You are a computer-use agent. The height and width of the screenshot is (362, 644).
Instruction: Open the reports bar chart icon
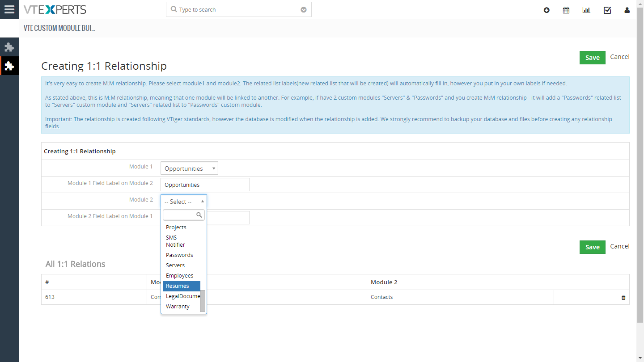click(x=586, y=10)
